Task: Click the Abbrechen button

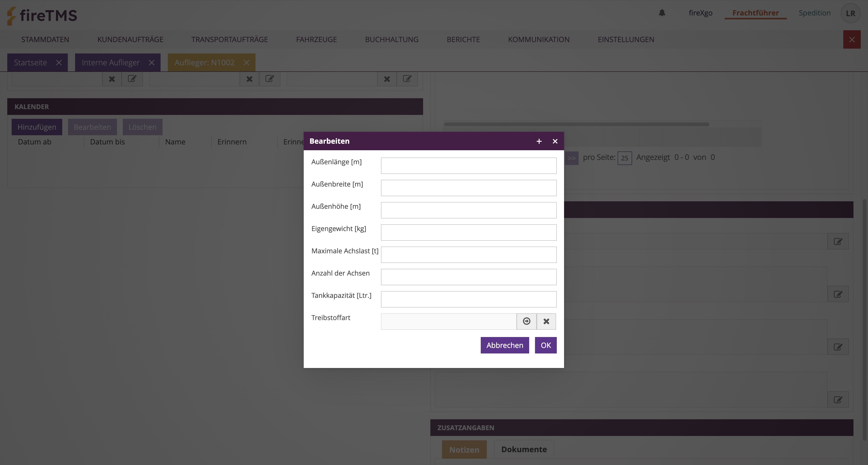Action: point(504,345)
